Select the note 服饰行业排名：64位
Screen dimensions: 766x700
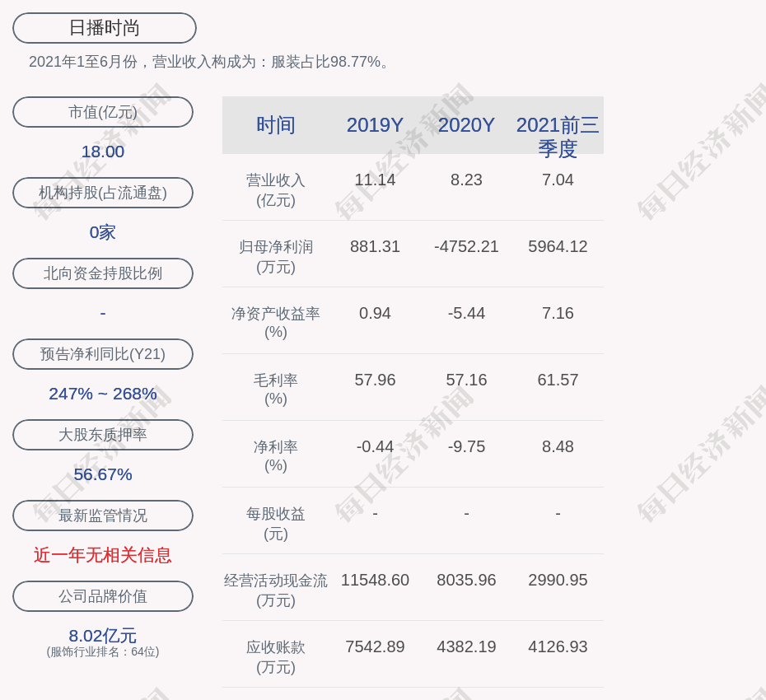(103, 651)
